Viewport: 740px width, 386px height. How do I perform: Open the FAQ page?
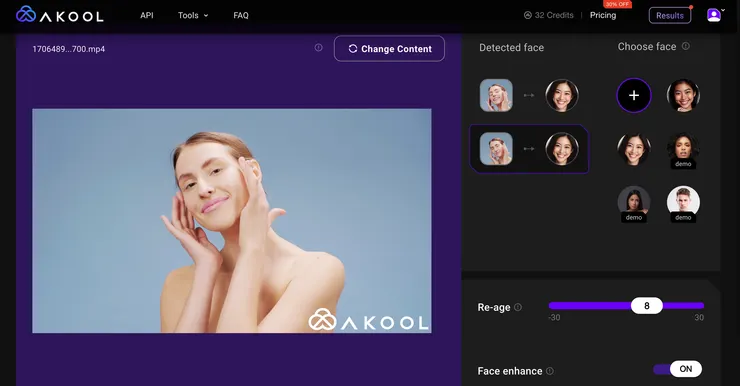point(241,15)
